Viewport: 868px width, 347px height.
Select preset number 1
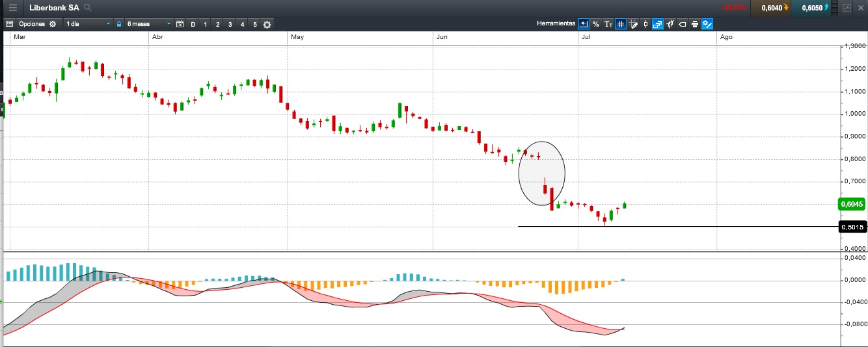(x=205, y=24)
